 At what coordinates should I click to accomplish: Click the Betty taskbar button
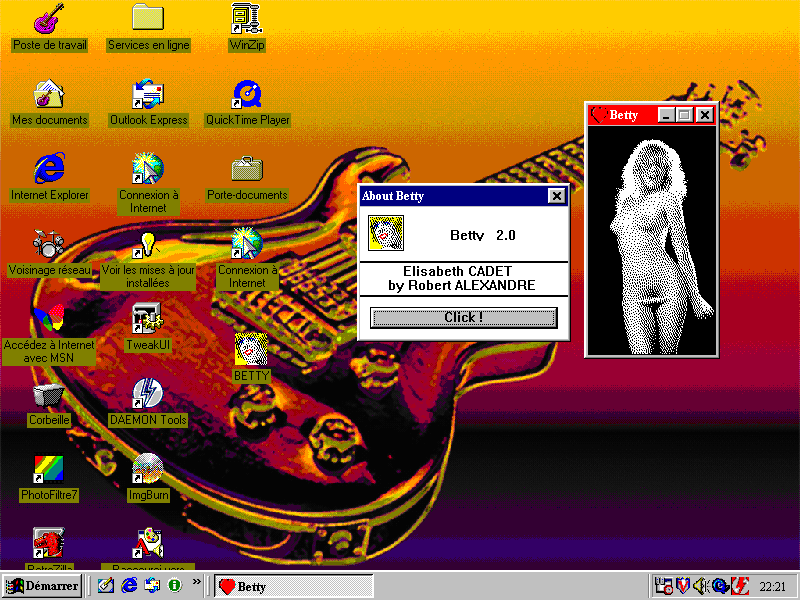pos(294,586)
